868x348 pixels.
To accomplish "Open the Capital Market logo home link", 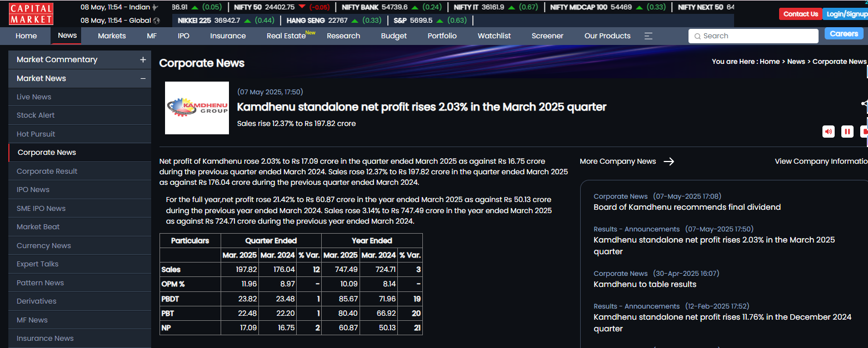I will coord(31,14).
